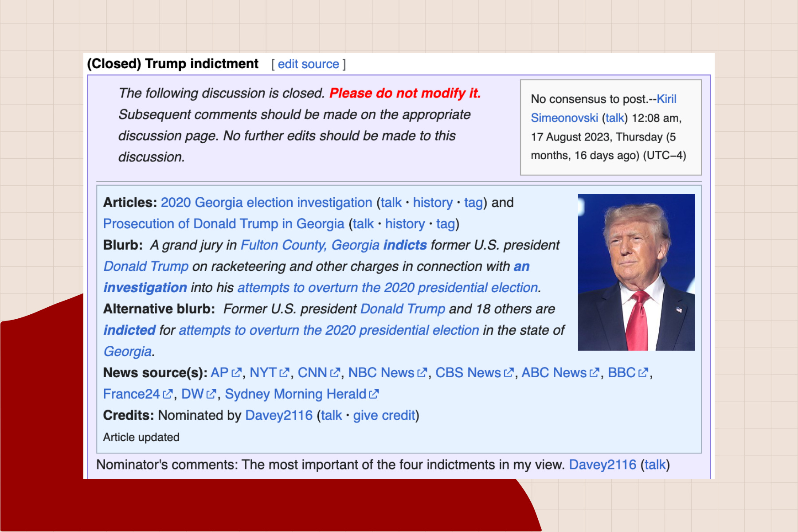Click external link icon next to BBC
The width and height of the screenshot is (798, 532).
(643, 373)
